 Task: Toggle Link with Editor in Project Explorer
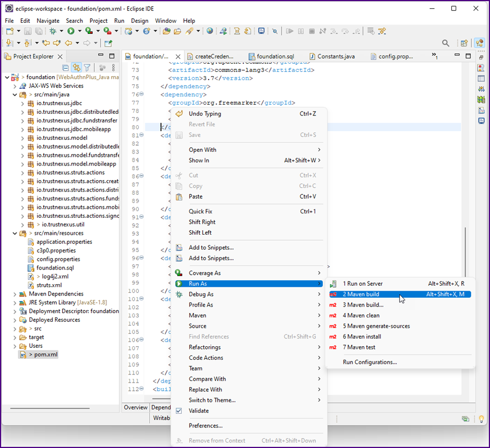tap(76, 67)
